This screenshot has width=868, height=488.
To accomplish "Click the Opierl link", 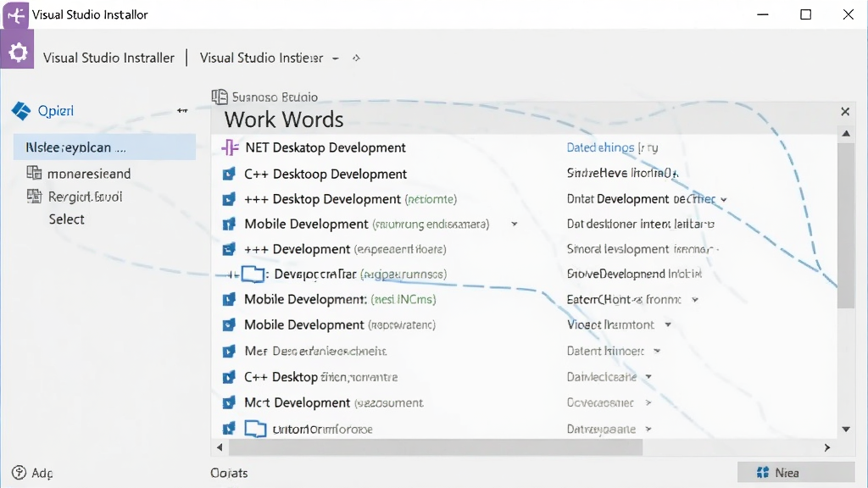I will click(55, 111).
